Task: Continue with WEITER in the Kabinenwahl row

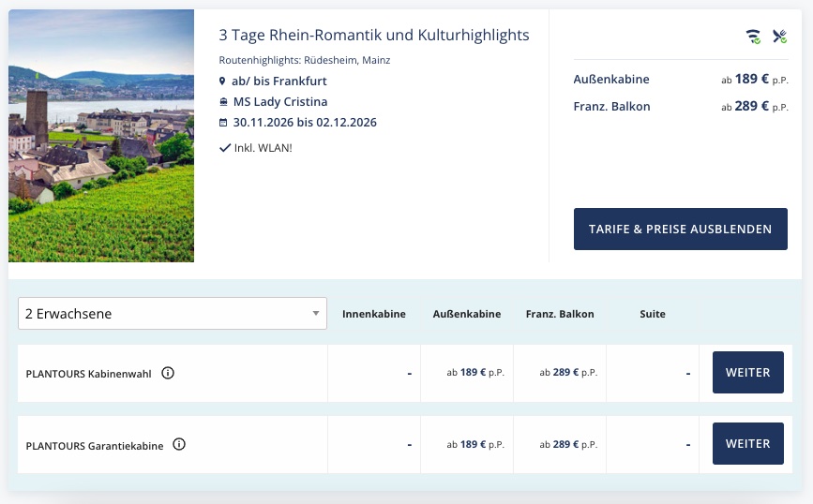Action: coord(747,373)
